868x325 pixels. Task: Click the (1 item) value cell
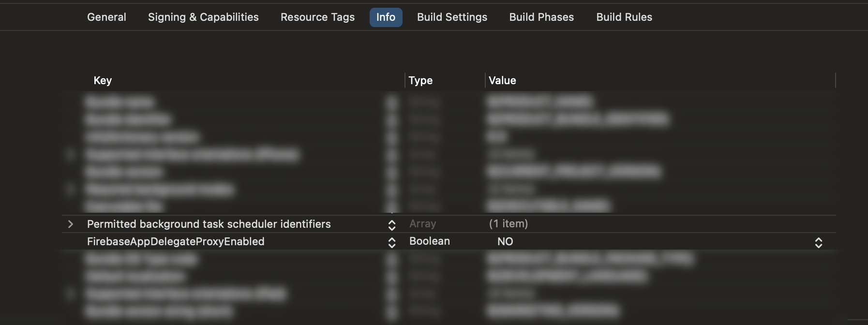pos(508,224)
